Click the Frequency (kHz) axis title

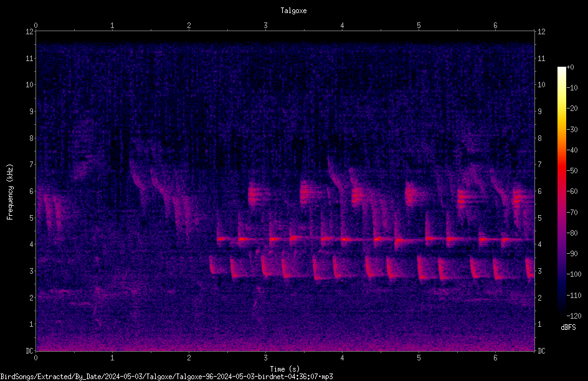tap(10, 192)
